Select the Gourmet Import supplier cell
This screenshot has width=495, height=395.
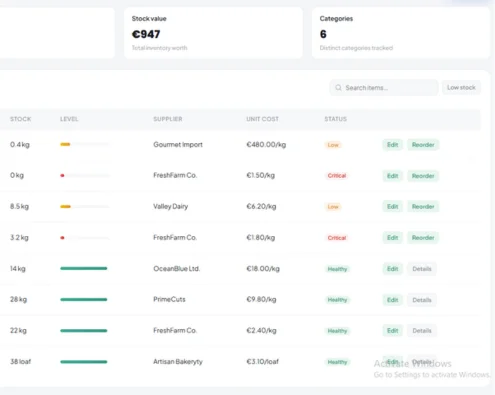click(178, 145)
